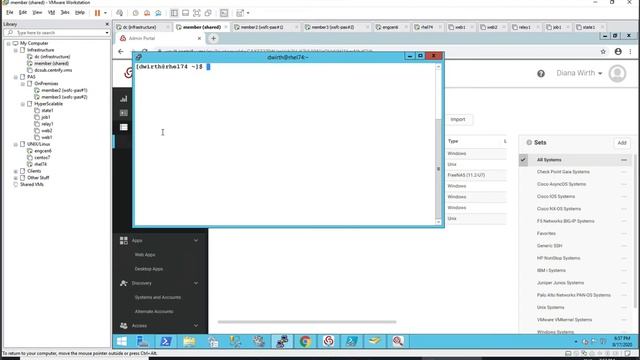Close the Admin Portal browser tab
The image size is (640, 360).
pyautogui.click(x=199, y=38)
